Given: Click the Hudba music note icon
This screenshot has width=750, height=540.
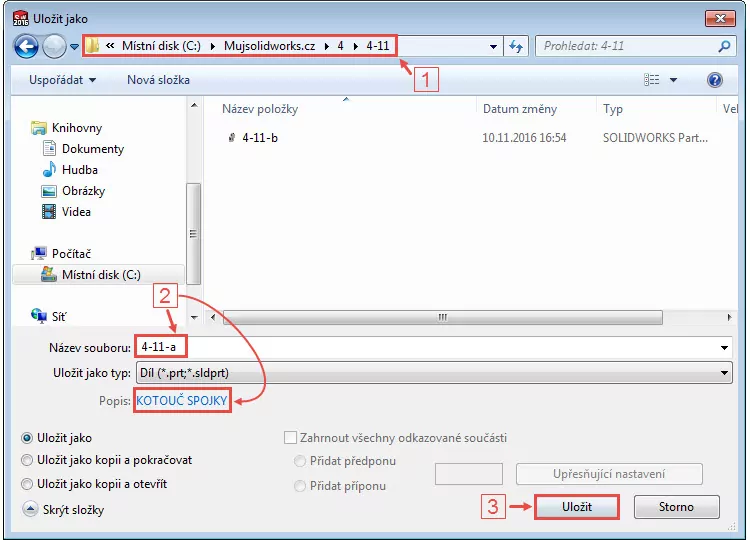Looking at the screenshot, I should [x=49, y=169].
